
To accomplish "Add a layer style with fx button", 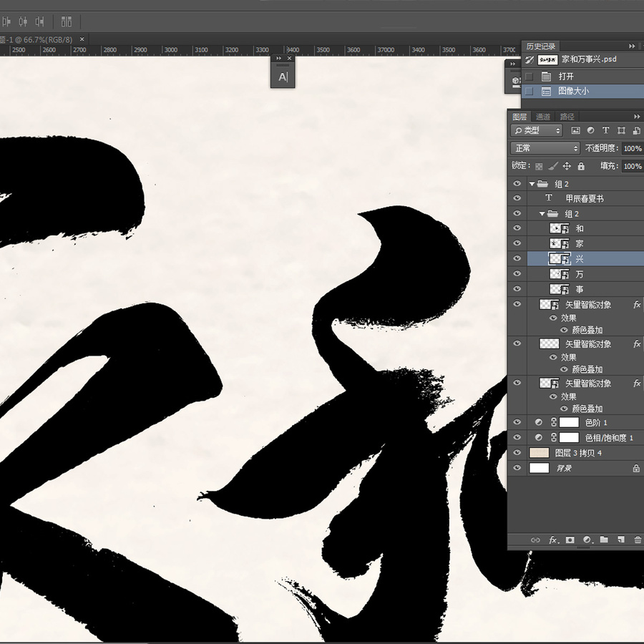I will 553,540.
